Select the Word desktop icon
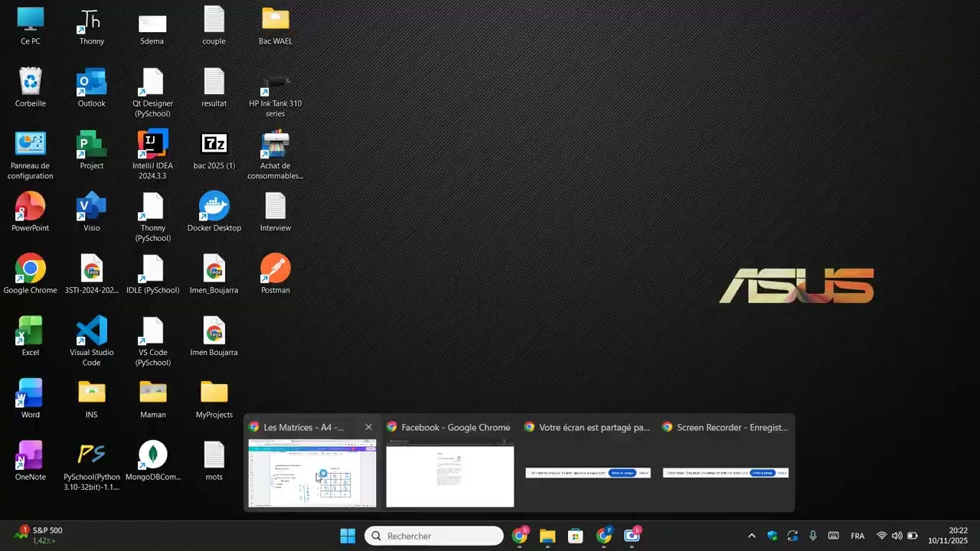This screenshot has width=980, height=551. (x=31, y=399)
